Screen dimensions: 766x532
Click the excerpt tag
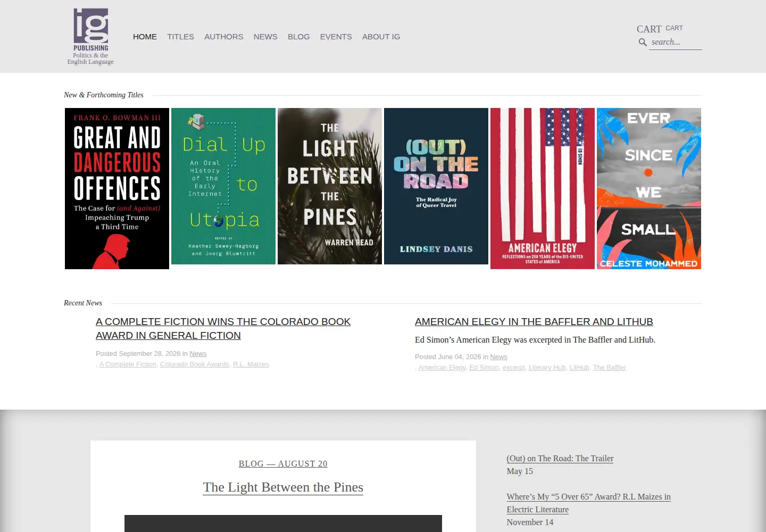pos(513,368)
